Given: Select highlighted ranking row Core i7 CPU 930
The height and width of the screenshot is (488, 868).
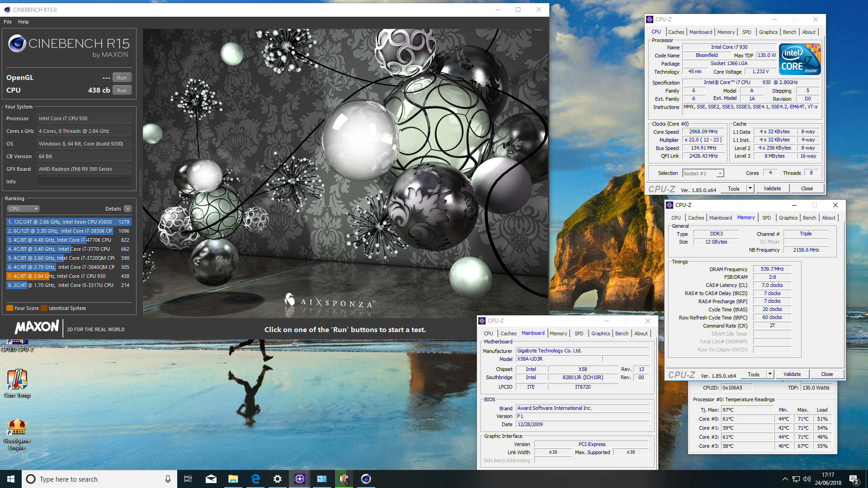Looking at the screenshot, I should pyautogui.click(x=69, y=276).
